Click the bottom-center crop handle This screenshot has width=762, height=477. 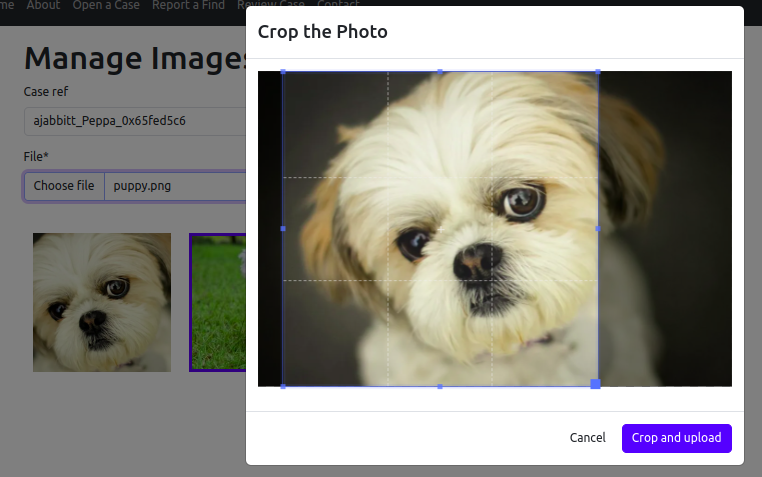point(440,386)
